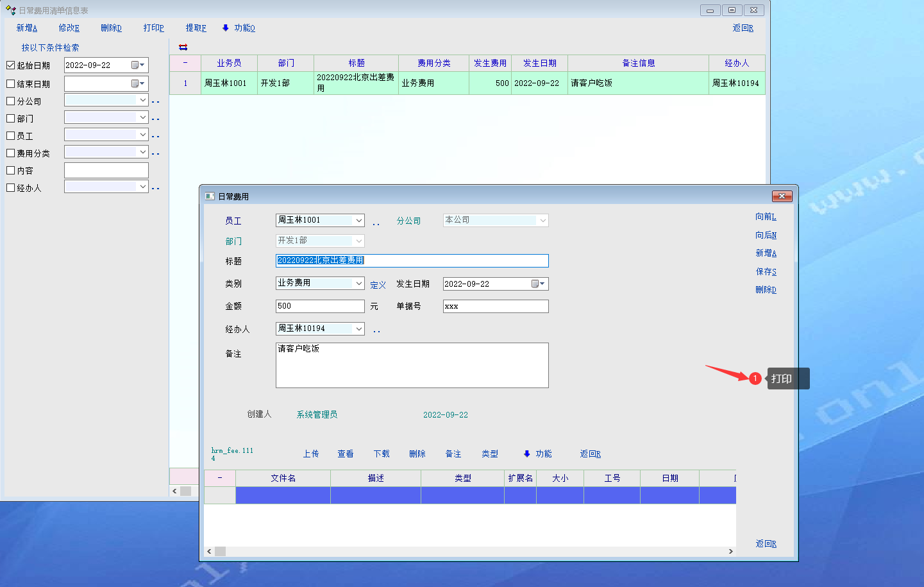Expand the 分公司 filter dropdown on left panel
924x587 pixels.
click(x=142, y=101)
